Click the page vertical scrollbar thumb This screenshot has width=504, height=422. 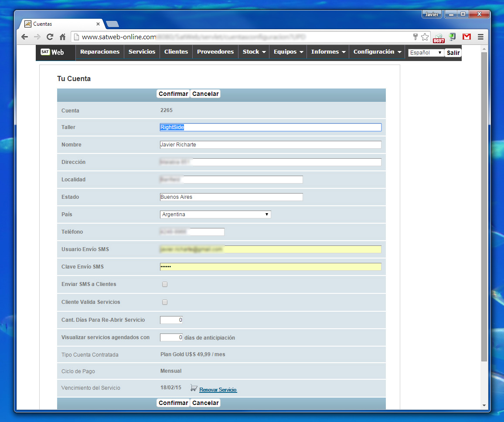pyautogui.click(x=484, y=206)
